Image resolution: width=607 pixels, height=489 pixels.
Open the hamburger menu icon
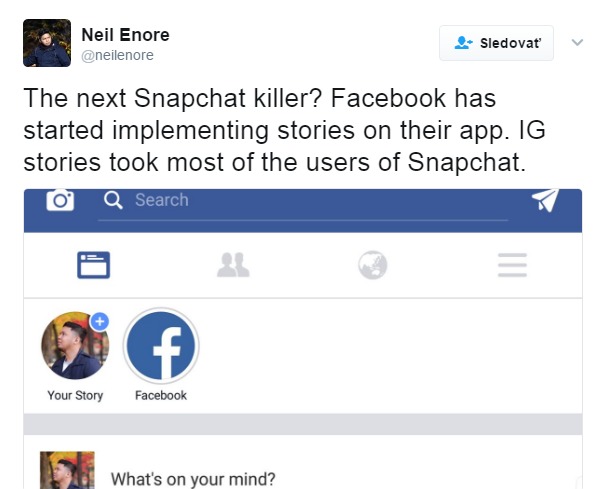pos(512,265)
